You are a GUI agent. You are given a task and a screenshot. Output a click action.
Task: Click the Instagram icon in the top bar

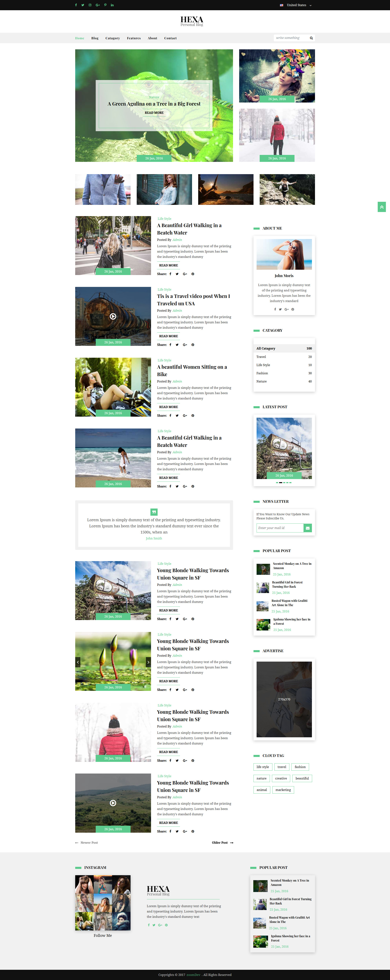pos(90,5)
